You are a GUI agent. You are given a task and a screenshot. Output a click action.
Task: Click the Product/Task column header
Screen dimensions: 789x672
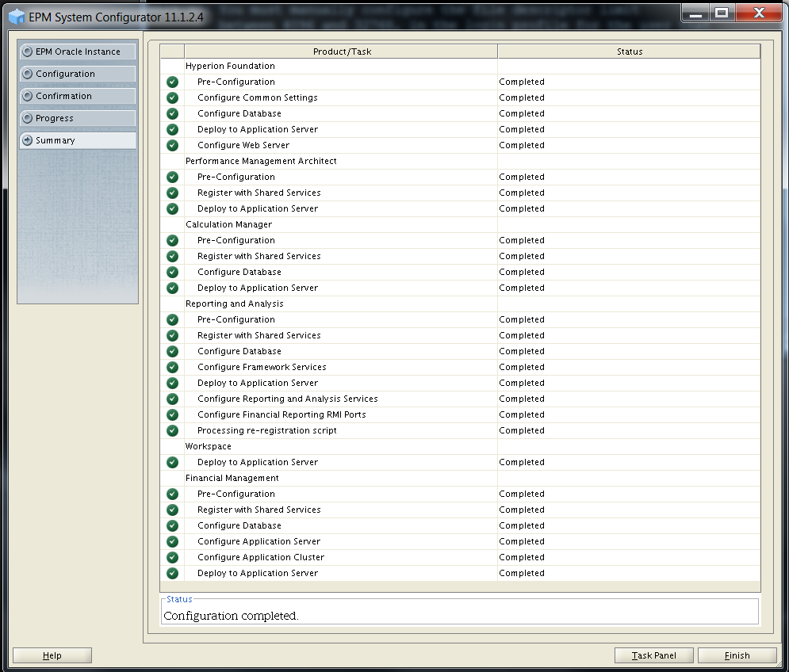pos(341,52)
